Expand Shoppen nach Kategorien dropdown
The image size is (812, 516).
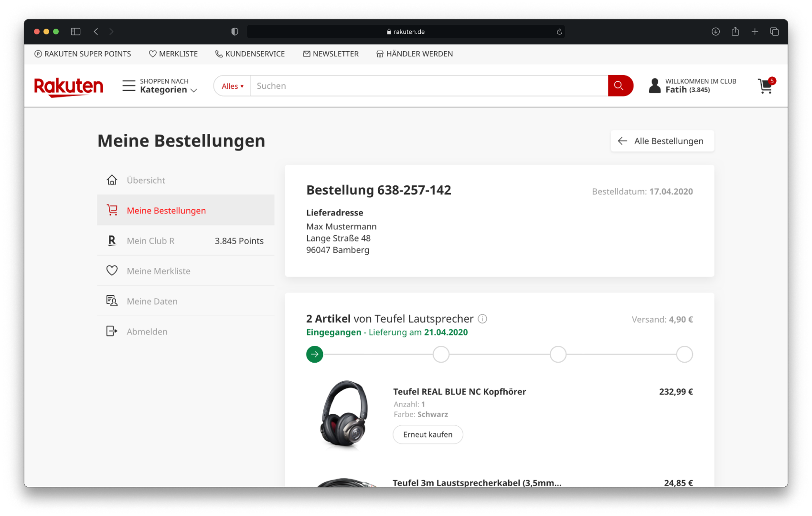(x=169, y=86)
